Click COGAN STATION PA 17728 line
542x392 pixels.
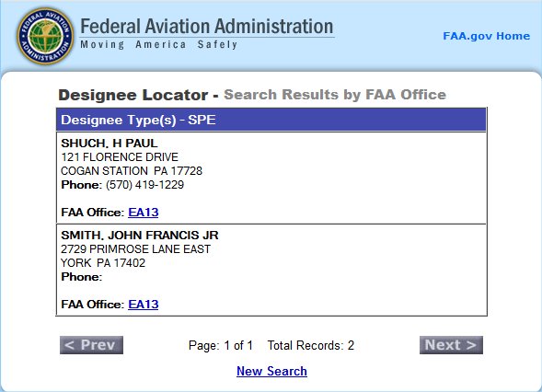tap(132, 171)
